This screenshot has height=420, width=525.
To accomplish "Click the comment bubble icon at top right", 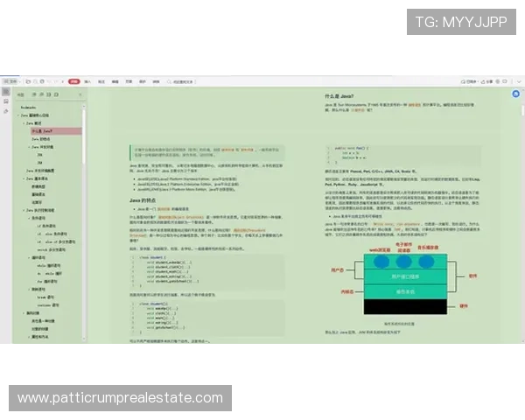I will tap(505, 81).
